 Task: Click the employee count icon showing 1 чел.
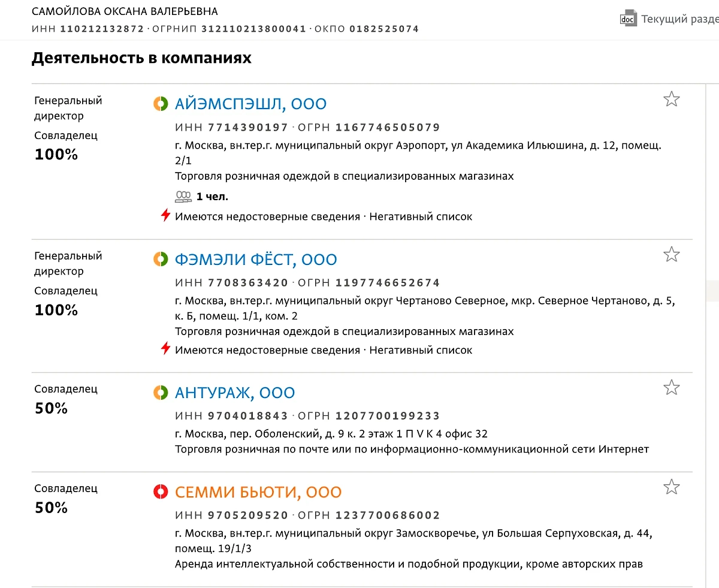point(183,196)
